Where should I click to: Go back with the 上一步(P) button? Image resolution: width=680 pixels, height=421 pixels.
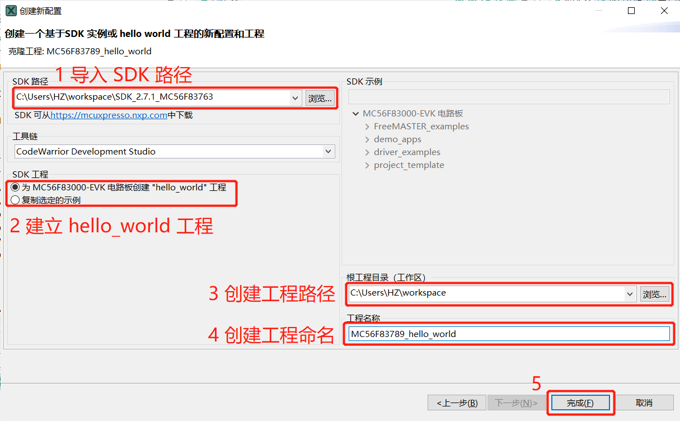[457, 403]
